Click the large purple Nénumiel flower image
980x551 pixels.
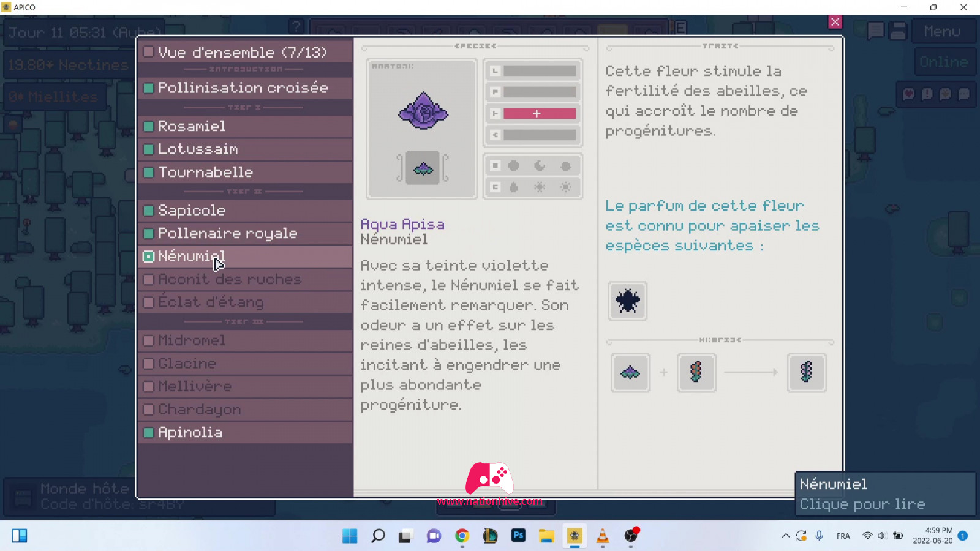(423, 111)
